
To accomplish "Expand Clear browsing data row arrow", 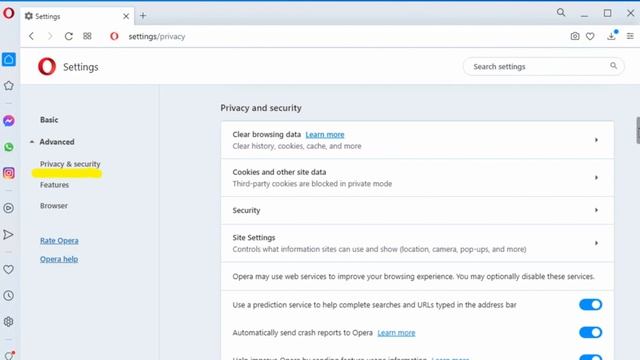I will pos(596,140).
